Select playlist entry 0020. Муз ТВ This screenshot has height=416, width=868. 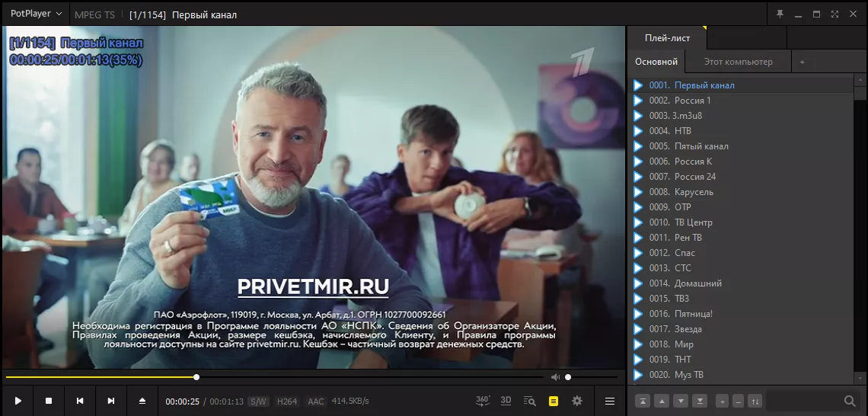[742, 375]
